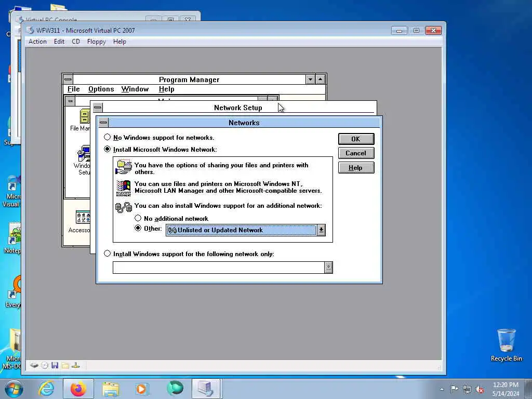Viewport: 532px width, 399px height.
Task: Open the Network Setup control menu box
Action: click(98, 108)
